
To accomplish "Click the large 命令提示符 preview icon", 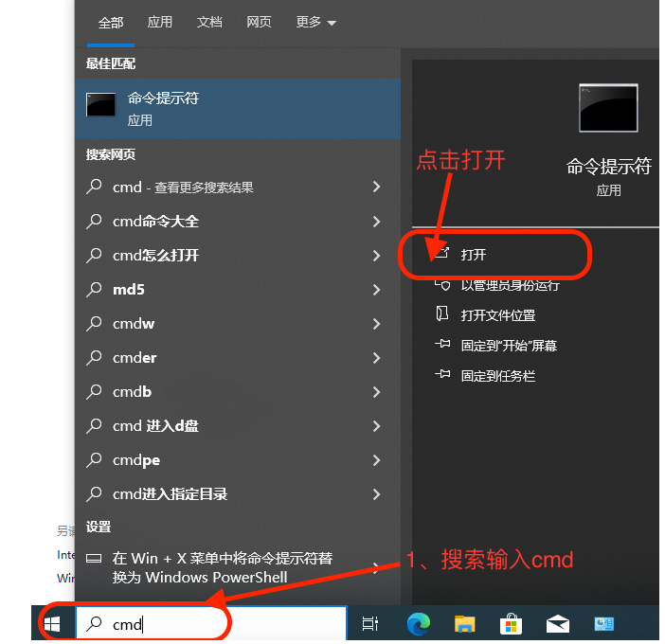I will (x=608, y=108).
